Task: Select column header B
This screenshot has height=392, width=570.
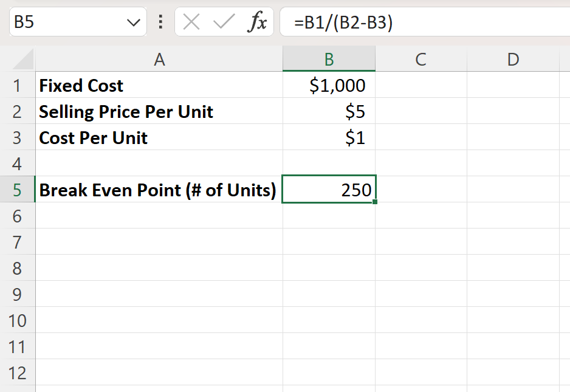Action: (329, 59)
